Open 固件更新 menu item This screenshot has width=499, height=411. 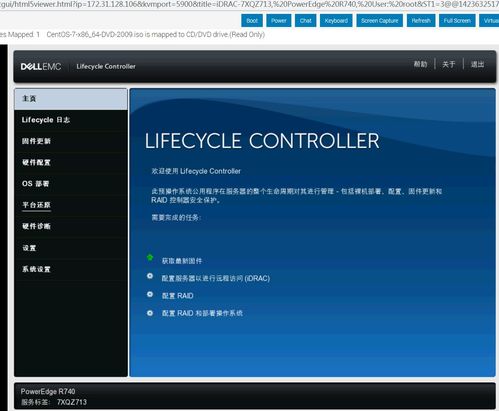(x=71, y=141)
